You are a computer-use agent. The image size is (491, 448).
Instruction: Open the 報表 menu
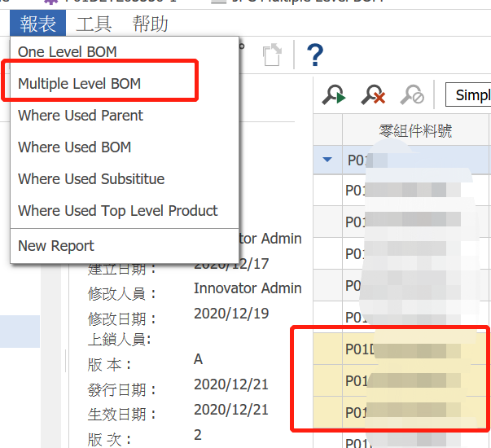37,24
